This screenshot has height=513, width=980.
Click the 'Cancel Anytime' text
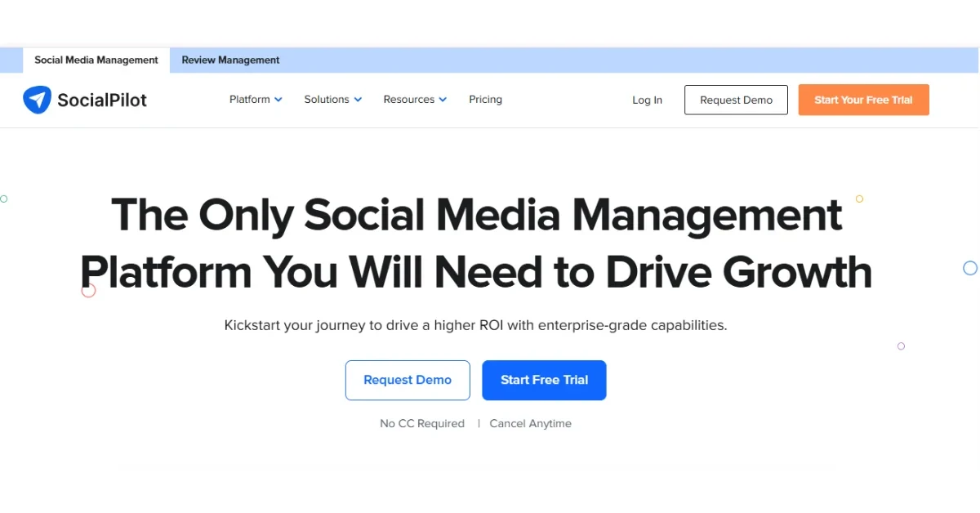tap(531, 424)
